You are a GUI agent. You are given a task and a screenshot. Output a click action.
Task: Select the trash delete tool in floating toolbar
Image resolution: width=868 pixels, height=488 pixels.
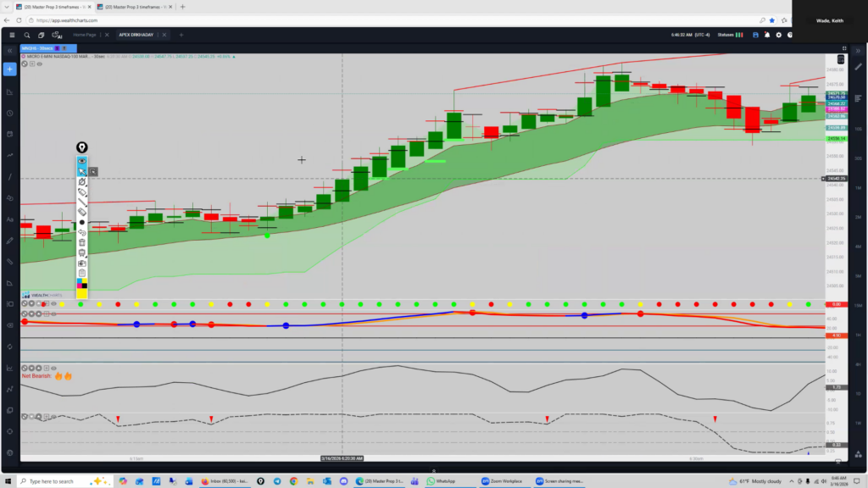[x=82, y=241]
